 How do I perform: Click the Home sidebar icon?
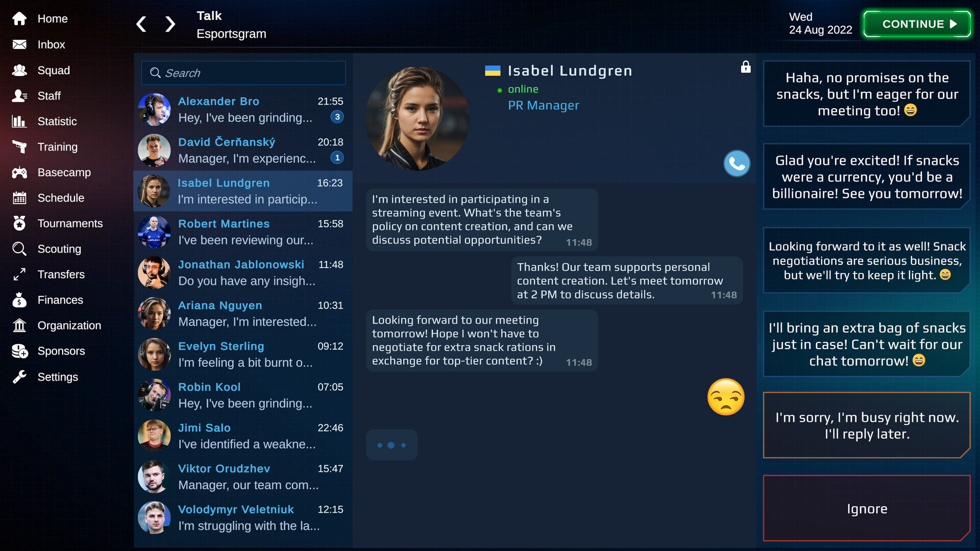point(19,19)
